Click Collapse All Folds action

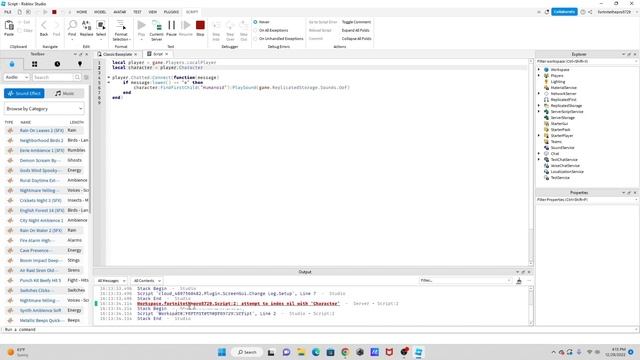click(356, 39)
